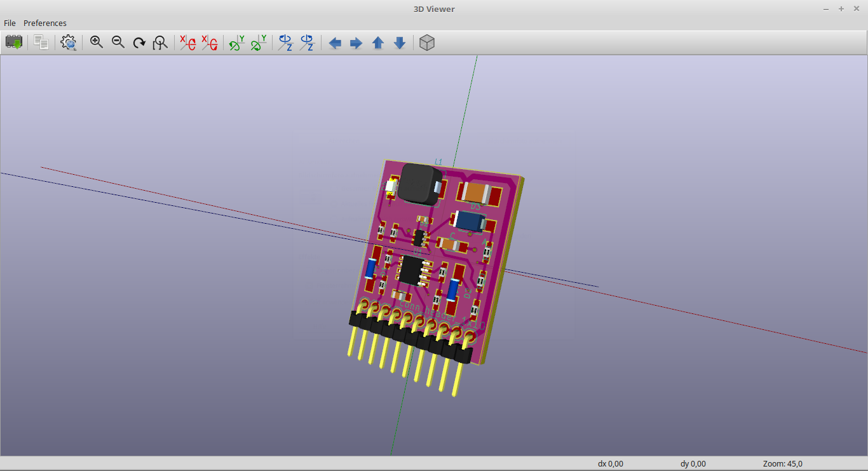Image resolution: width=868 pixels, height=471 pixels.
Task: Move the board left with the blue arrow
Action: [335, 43]
